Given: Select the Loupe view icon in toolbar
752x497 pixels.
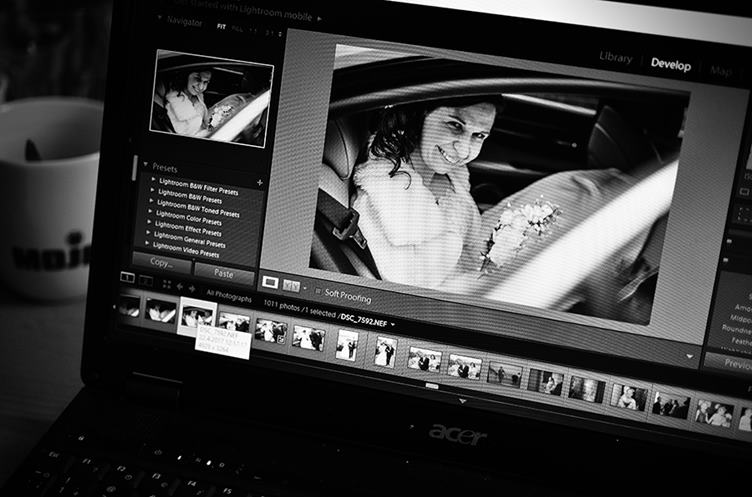Looking at the screenshot, I should click(x=270, y=283).
